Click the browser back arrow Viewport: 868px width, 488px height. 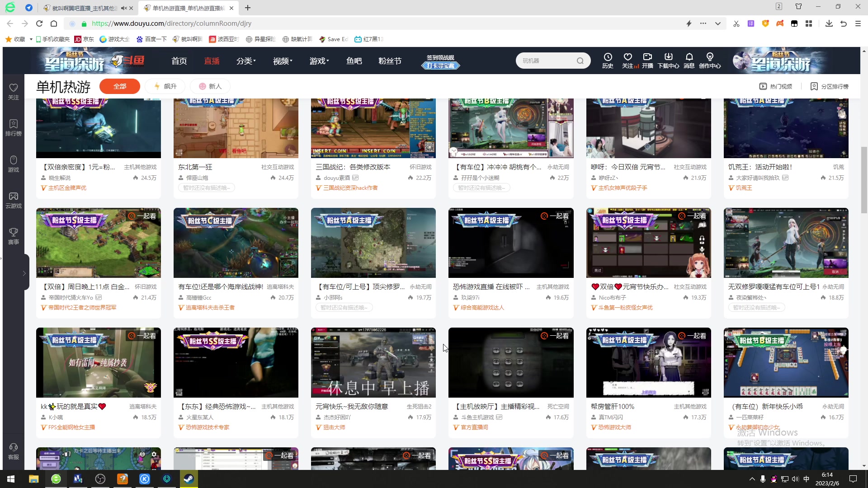(10, 23)
